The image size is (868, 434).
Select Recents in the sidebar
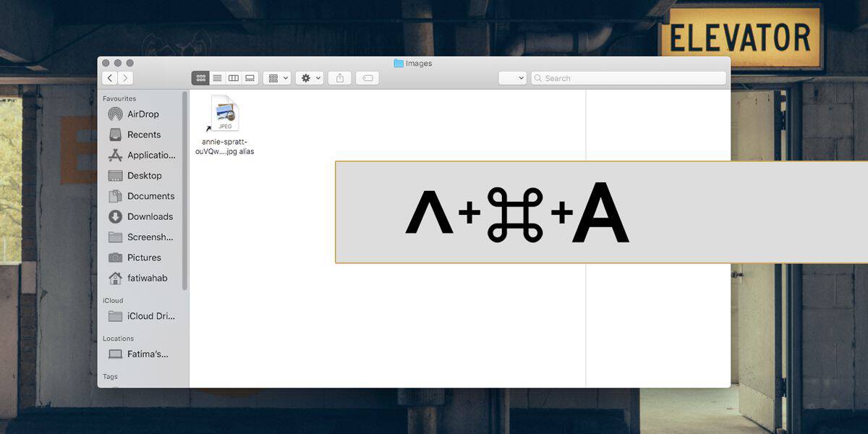point(142,135)
